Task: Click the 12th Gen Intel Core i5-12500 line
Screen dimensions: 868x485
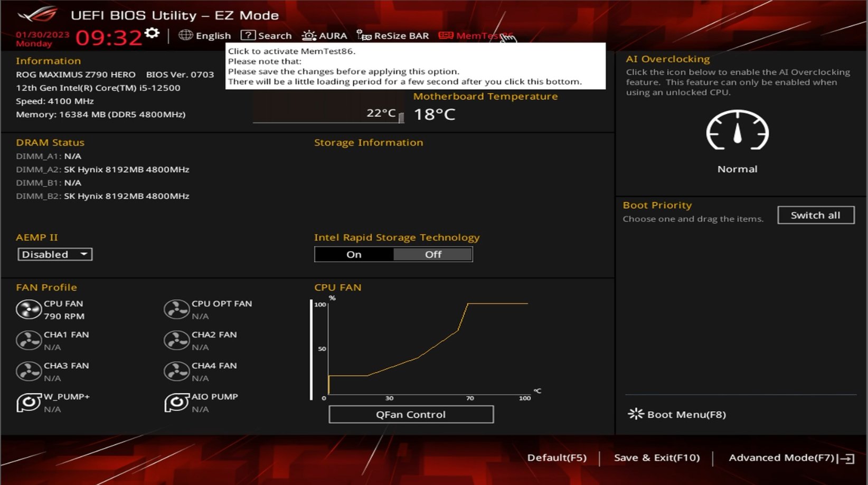Action: 98,88
